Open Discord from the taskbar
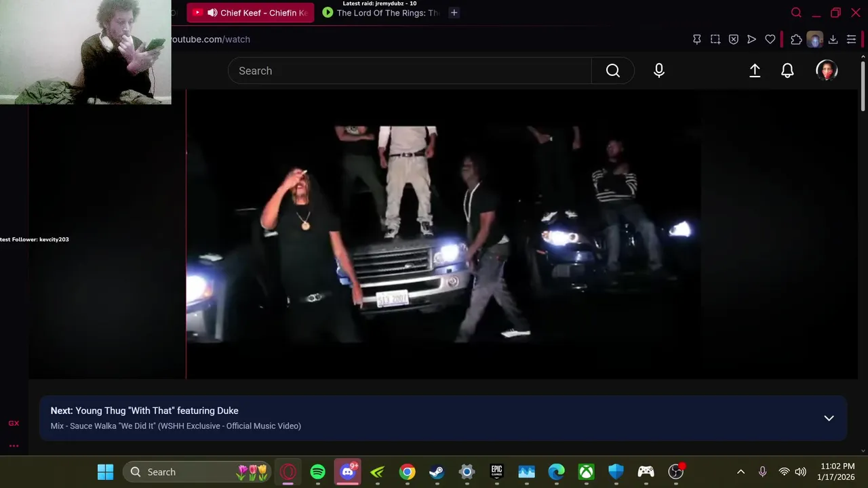The height and width of the screenshot is (488, 868). pos(348,472)
